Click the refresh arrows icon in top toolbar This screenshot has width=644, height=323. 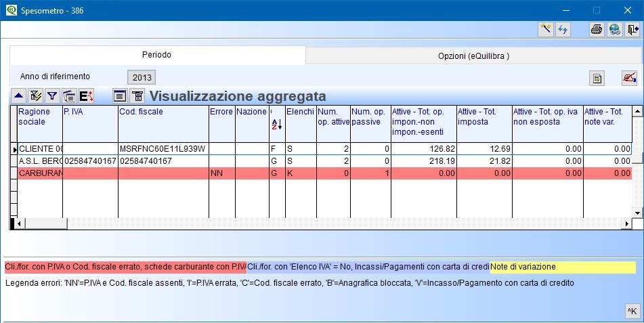click(562, 29)
